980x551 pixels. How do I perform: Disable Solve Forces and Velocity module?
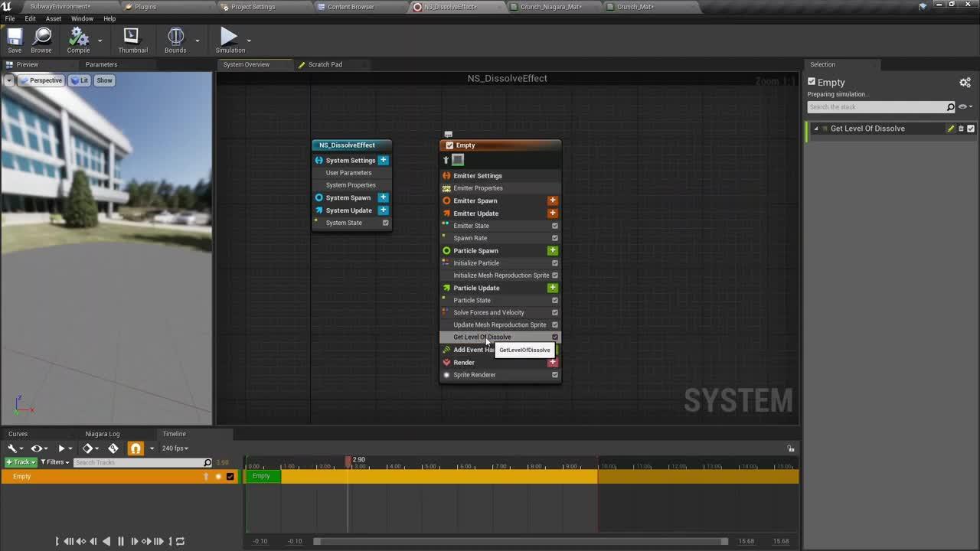(555, 312)
